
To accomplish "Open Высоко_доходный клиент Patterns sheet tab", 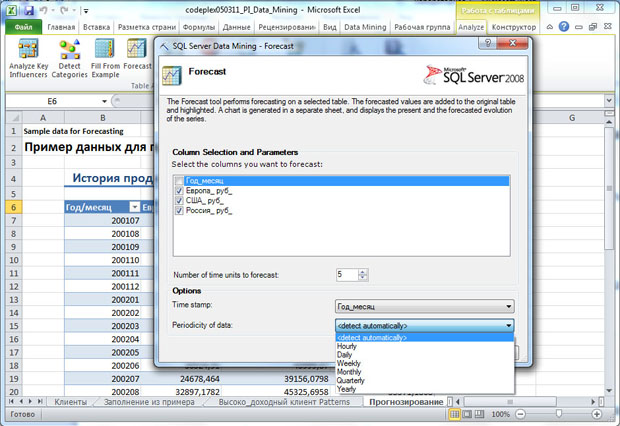I will [284, 402].
